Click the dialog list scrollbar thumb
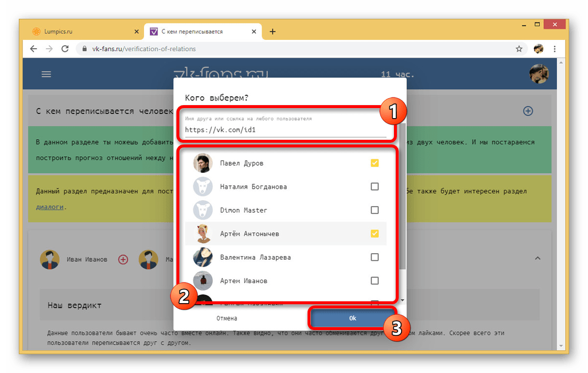588x373 pixels. [403, 197]
